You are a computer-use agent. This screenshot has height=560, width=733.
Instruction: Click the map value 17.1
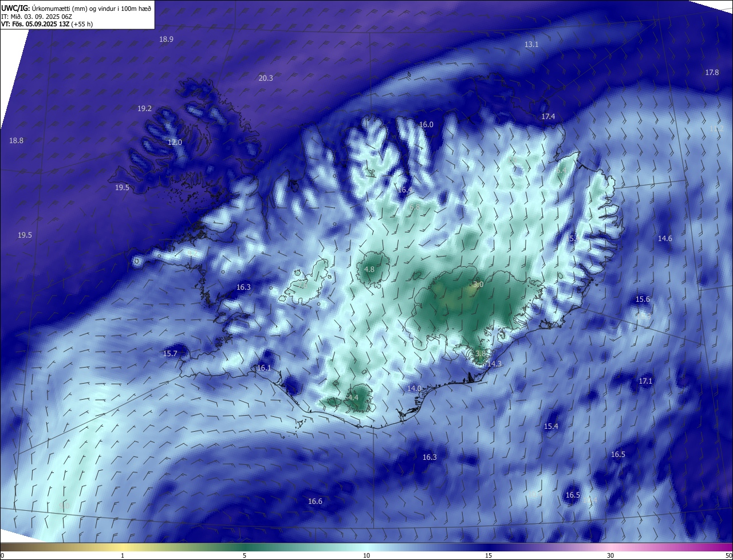coord(645,381)
